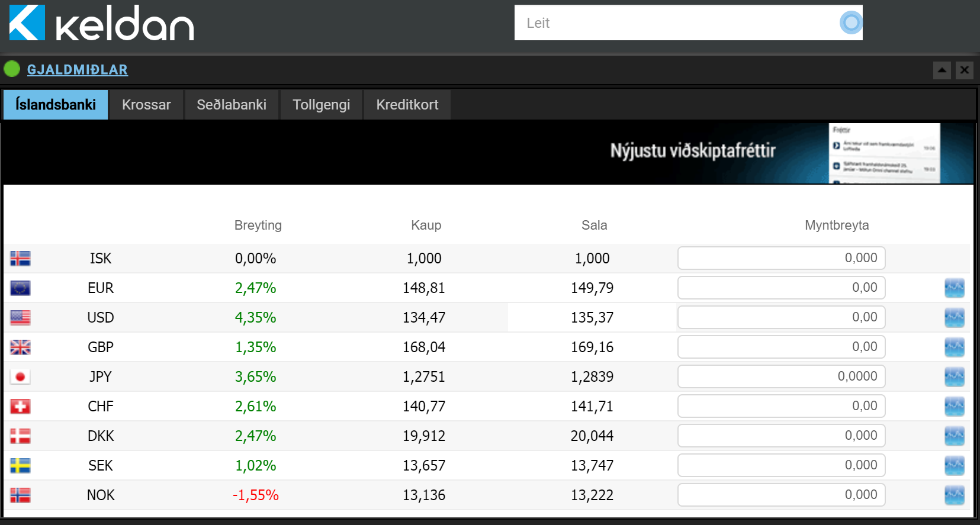Click the DKK chart icon

coord(954,436)
